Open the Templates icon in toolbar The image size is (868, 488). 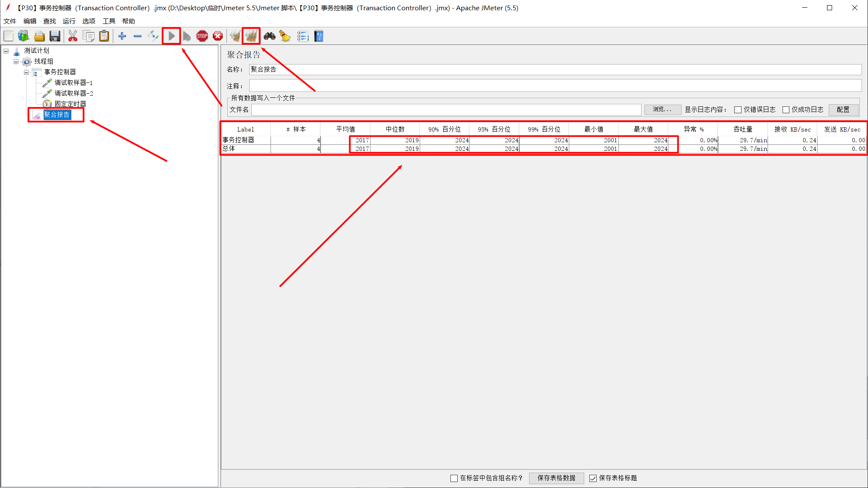(x=24, y=36)
